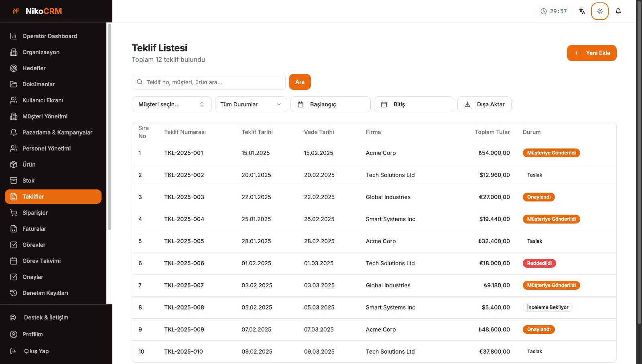Click the Ürün box icon

tap(14, 165)
